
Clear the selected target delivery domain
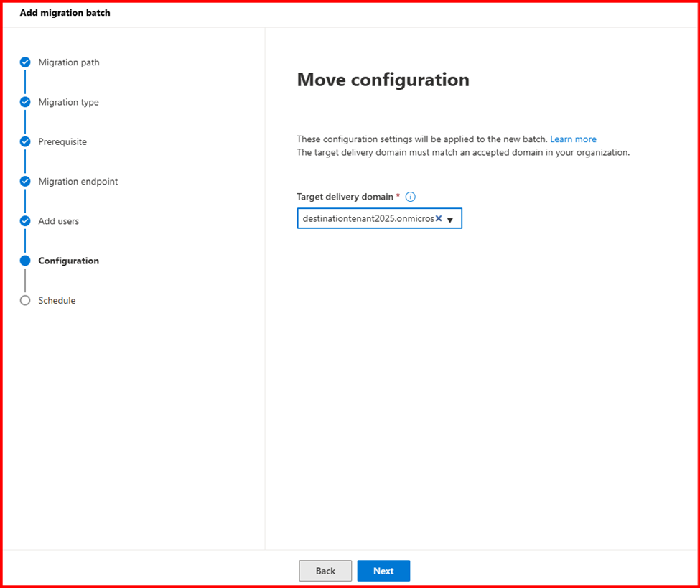439,218
